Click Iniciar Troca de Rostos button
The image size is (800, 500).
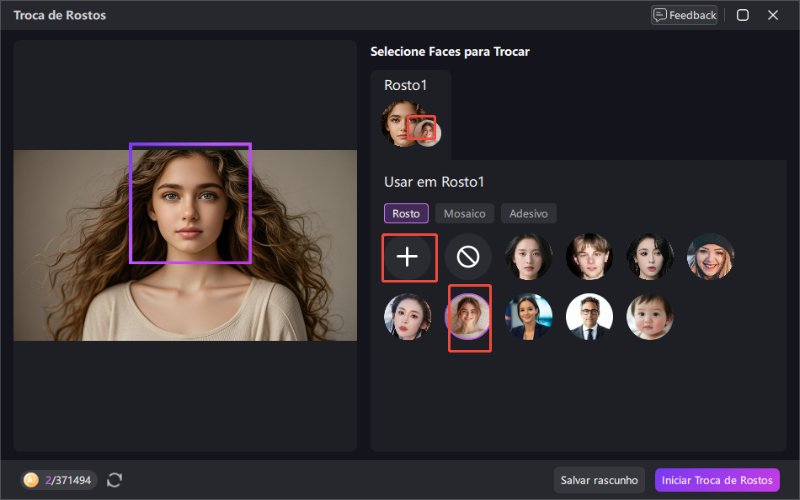(x=717, y=480)
